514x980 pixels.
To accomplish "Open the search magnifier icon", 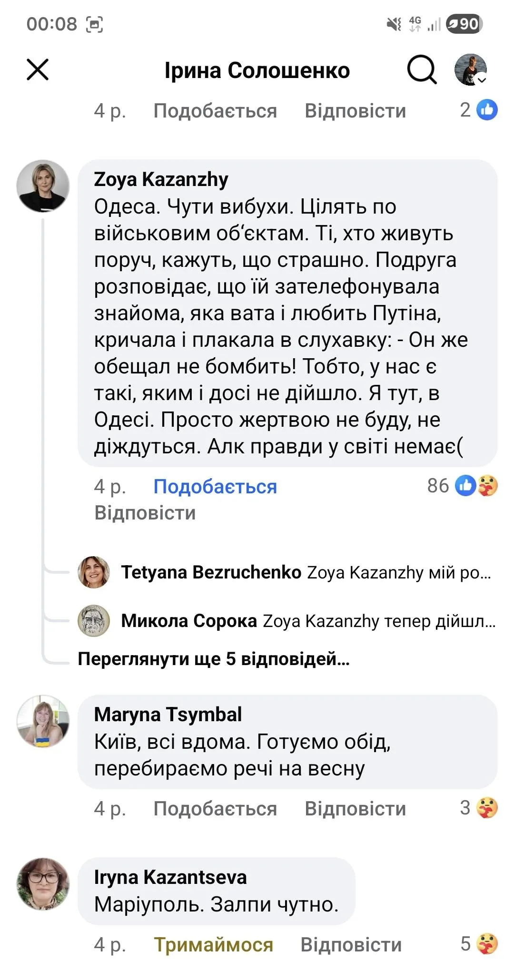I will tap(422, 70).
